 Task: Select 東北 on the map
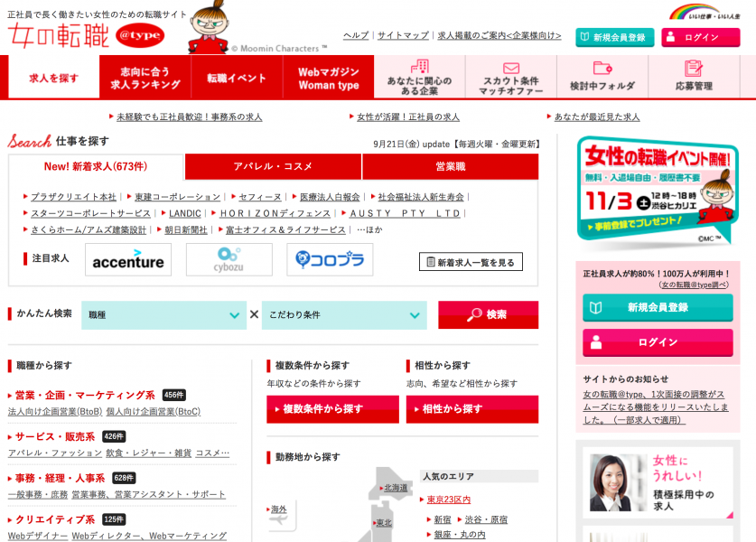(384, 523)
